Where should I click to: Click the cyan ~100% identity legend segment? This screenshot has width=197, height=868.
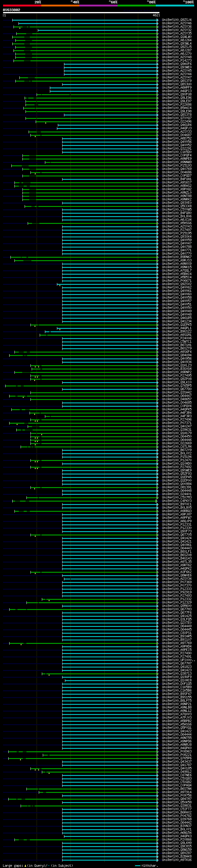pos(175,6)
